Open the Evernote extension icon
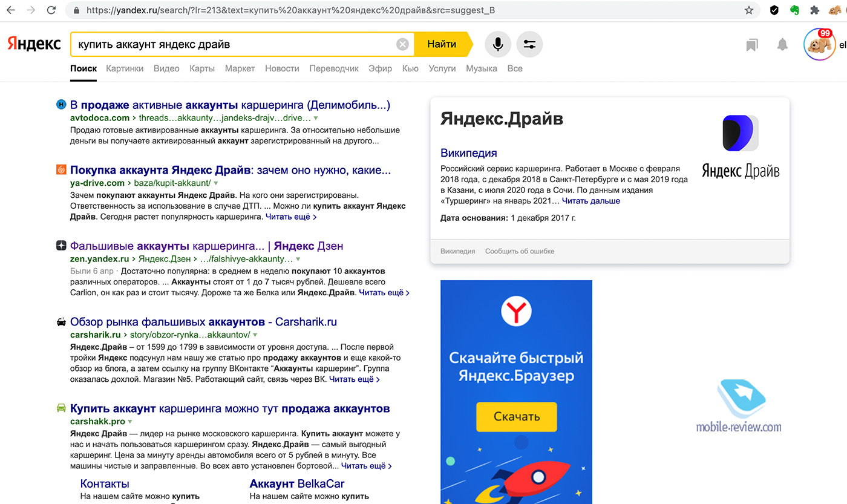The image size is (847, 504). tap(794, 10)
